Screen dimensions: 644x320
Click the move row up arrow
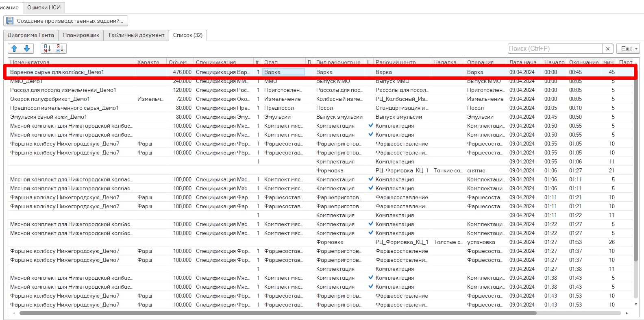coord(14,49)
